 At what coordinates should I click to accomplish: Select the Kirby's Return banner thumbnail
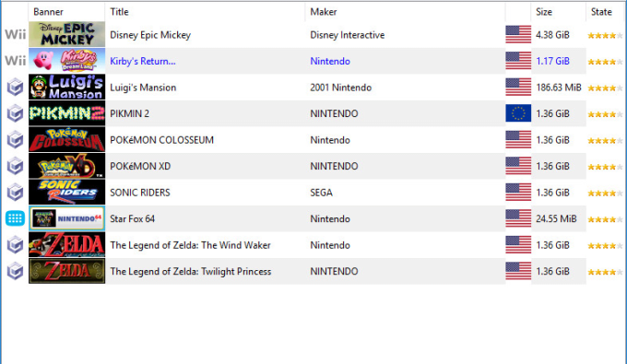[66, 61]
